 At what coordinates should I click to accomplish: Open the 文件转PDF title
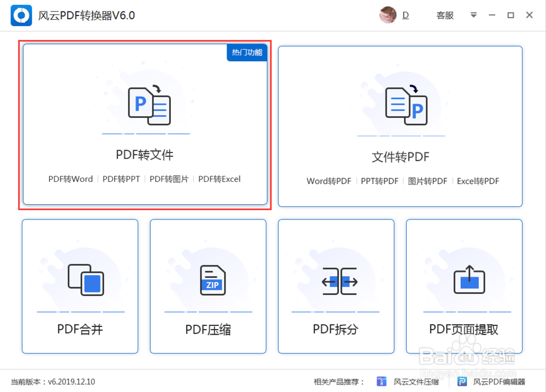pos(400,157)
